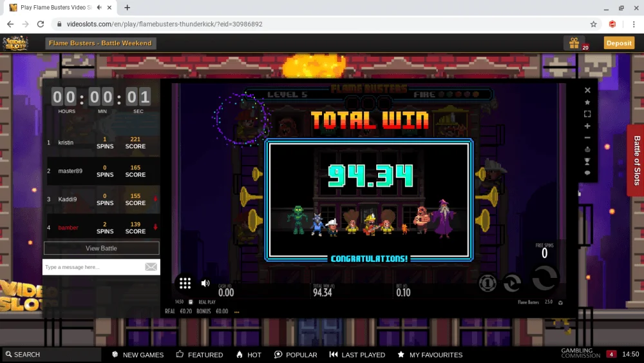The image size is (644, 363).
Task: Mute the tab via the audio icon
Action: (x=99, y=7)
